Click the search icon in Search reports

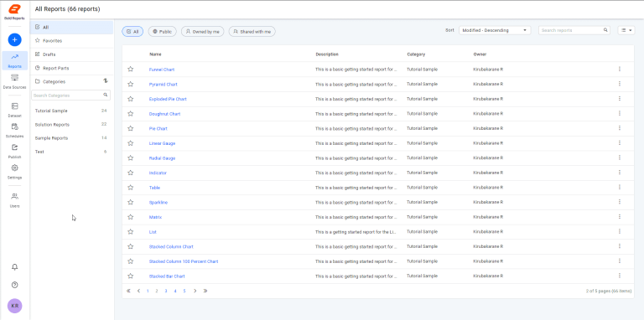(x=605, y=30)
